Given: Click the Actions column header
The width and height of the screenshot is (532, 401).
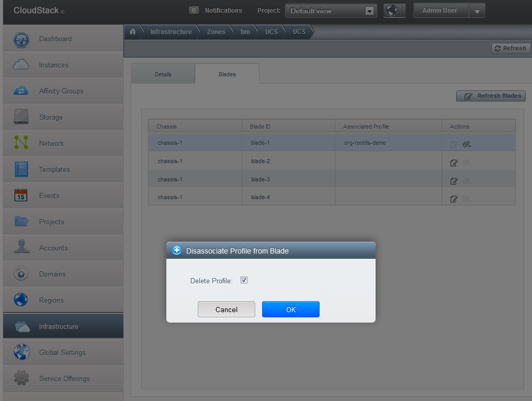Looking at the screenshot, I should tap(479, 127).
